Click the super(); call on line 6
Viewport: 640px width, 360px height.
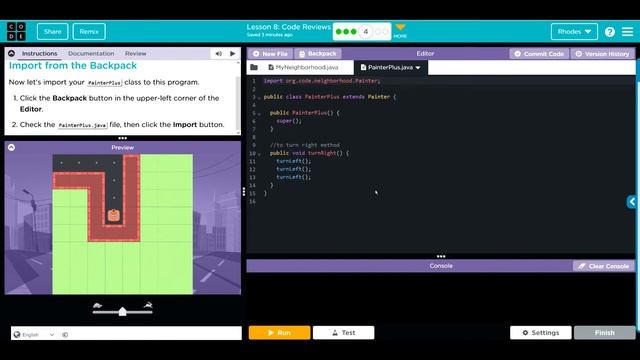[289, 121]
